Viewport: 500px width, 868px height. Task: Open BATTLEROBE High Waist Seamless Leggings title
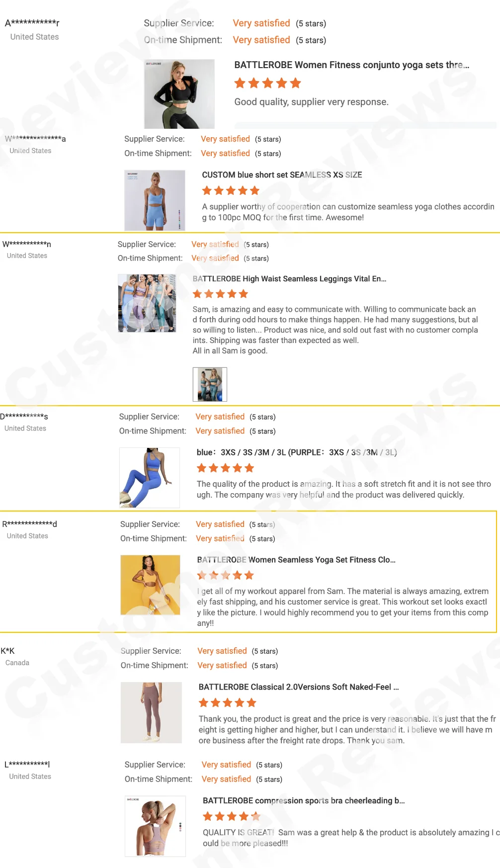[289, 279]
